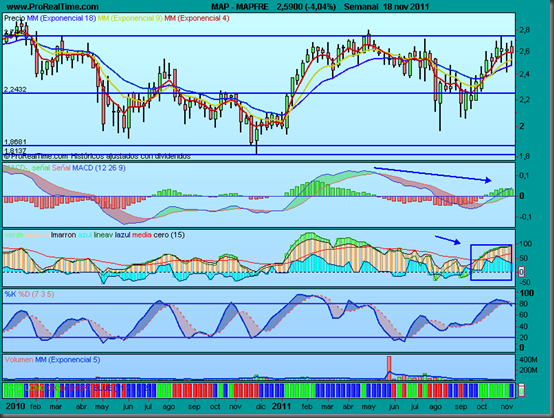Click the short blue arrow in oscillator panel
The width and height of the screenshot is (554, 418).
(448, 240)
